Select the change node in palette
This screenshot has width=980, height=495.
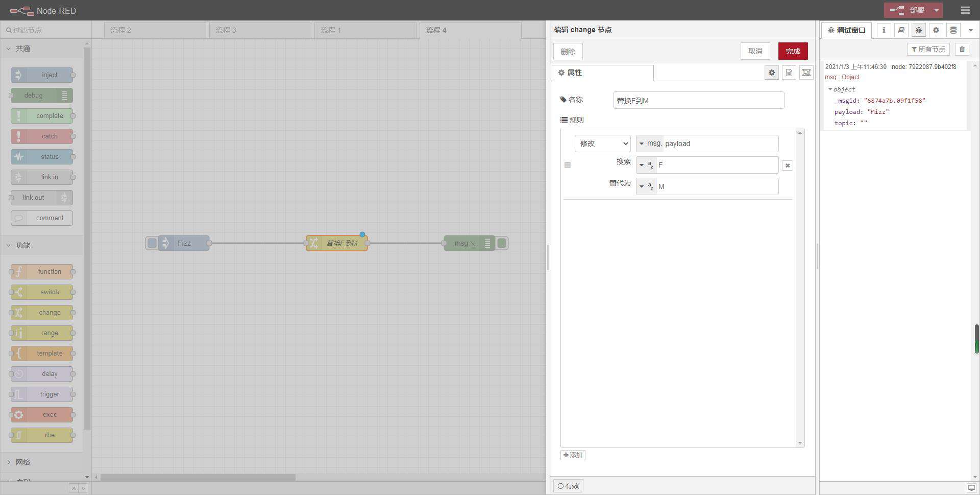coord(42,313)
